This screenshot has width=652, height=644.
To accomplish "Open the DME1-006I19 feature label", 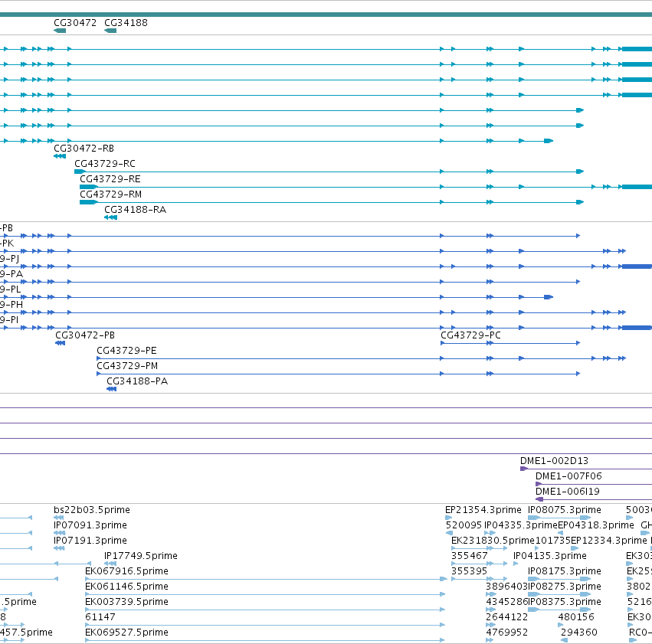I will coord(567,492).
